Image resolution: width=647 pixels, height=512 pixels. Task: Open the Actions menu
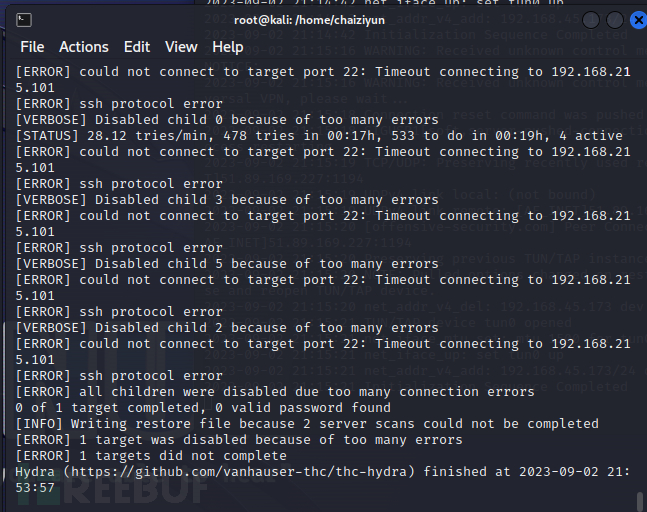coord(84,47)
